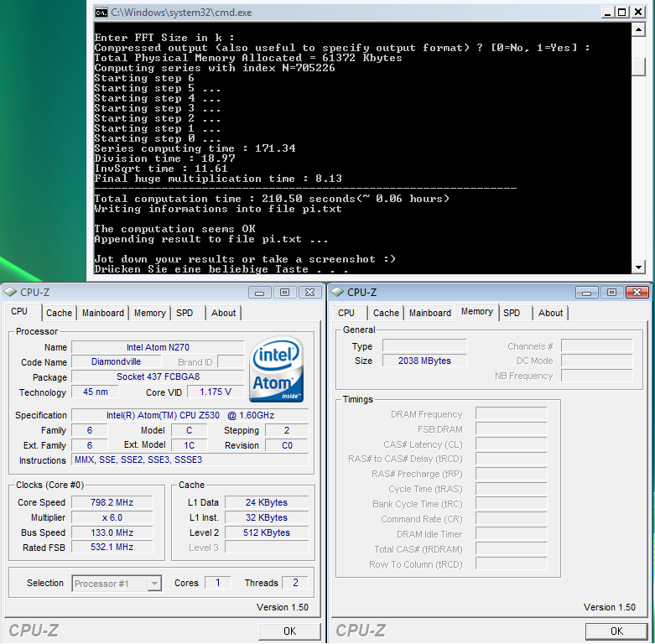Click 'Series computing time : 171.34' line

tap(195, 148)
